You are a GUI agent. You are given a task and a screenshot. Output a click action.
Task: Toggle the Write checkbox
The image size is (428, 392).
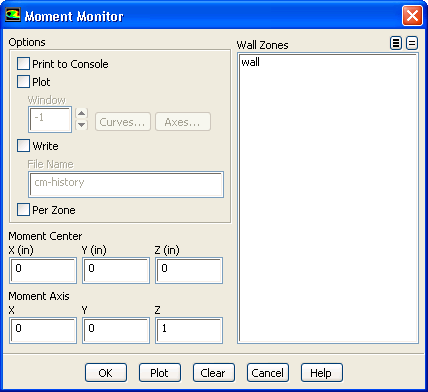point(23,146)
